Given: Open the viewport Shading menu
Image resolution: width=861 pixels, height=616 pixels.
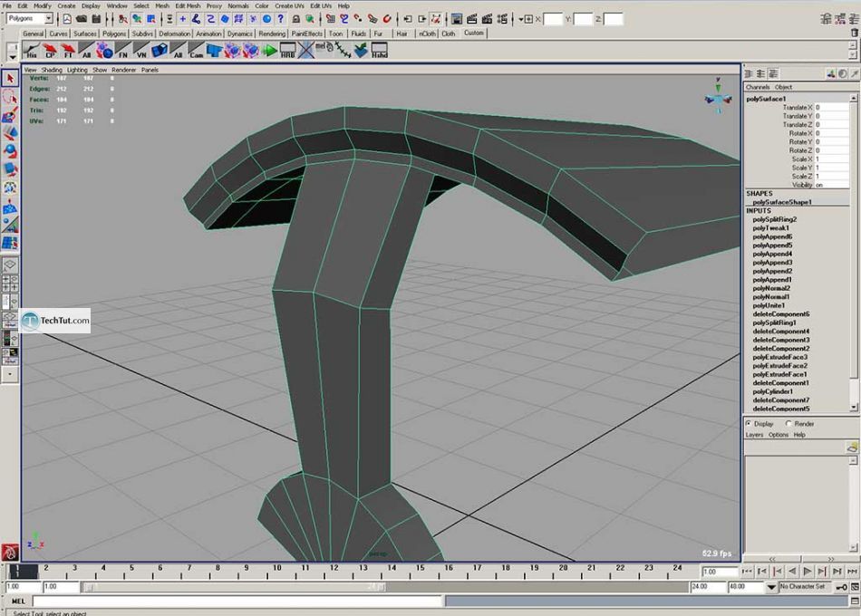Looking at the screenshot, I should pyautogui.click(x=52, y=70).
